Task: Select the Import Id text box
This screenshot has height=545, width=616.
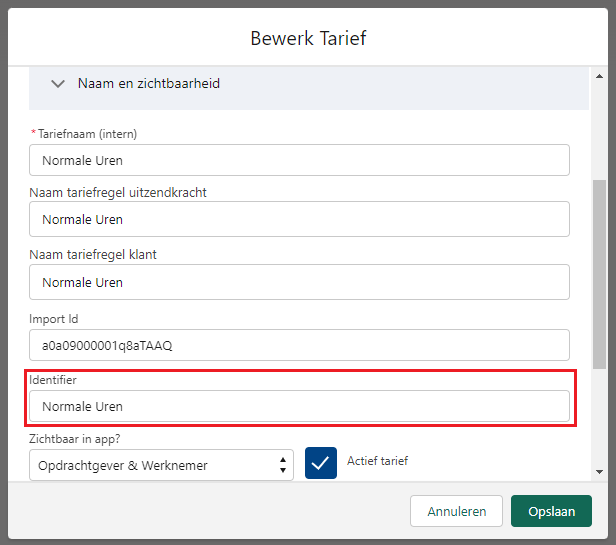Action: (x=299, y=345)
